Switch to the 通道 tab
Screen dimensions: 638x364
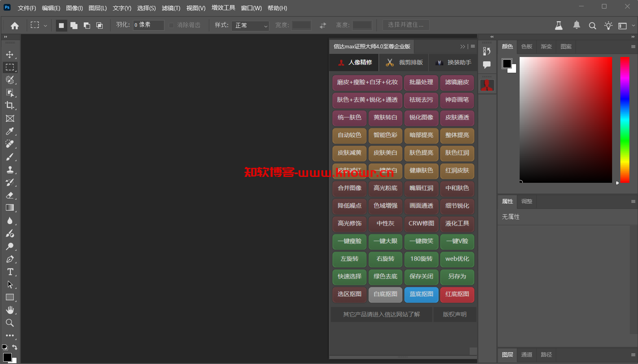pos(527,355)
